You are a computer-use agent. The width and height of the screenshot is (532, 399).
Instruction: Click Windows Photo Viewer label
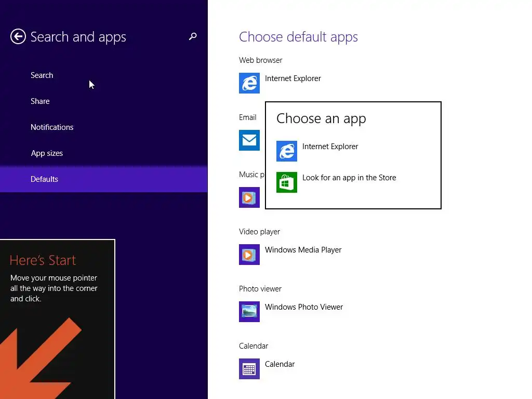click(303, 307)
